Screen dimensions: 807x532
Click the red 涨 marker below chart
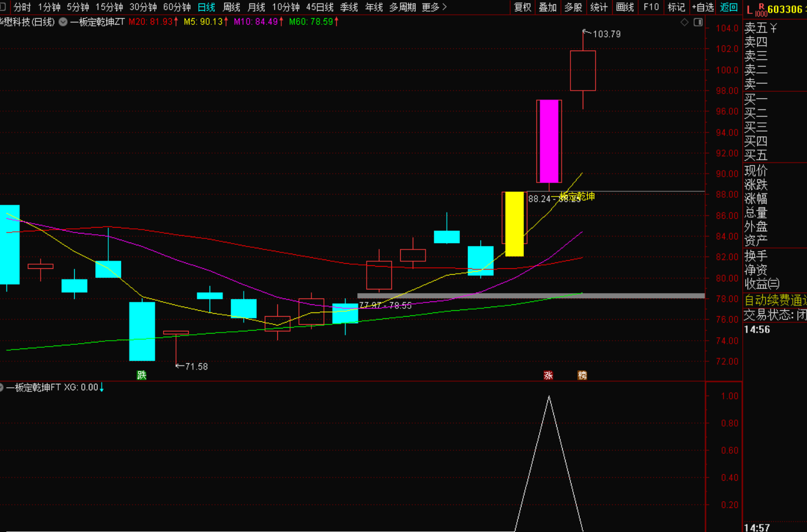coord(549,375)
